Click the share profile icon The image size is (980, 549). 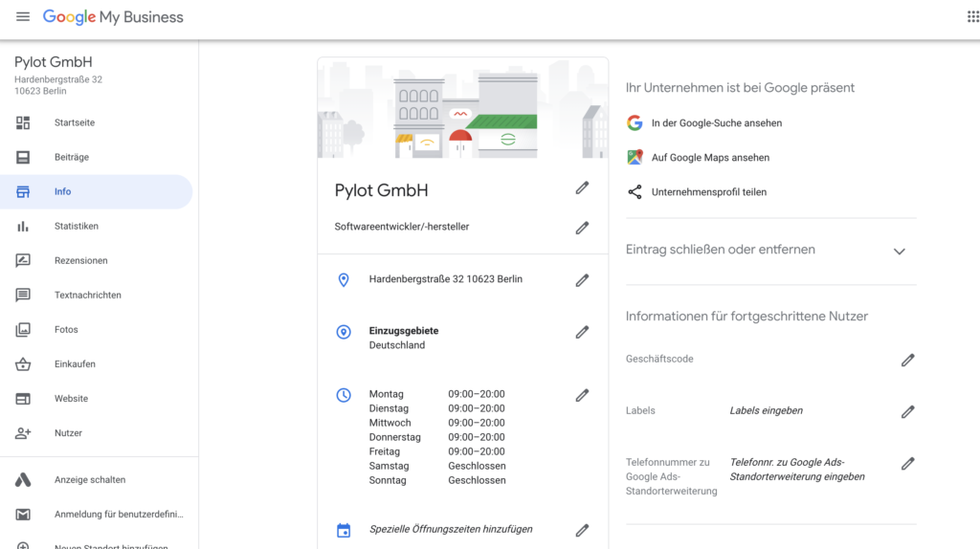pyautogui.click(x=635, y=192)
